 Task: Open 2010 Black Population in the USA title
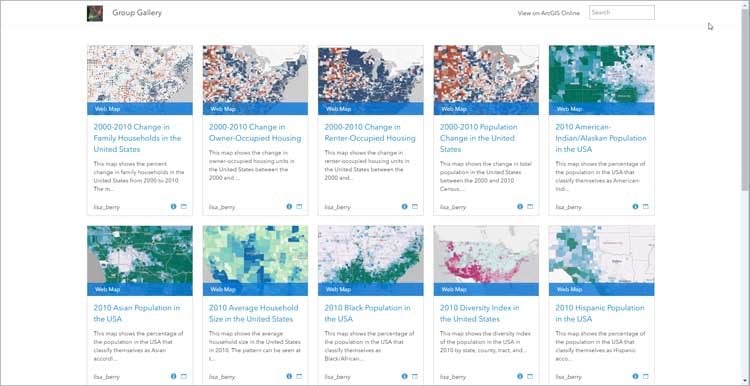tap(367, 313)
